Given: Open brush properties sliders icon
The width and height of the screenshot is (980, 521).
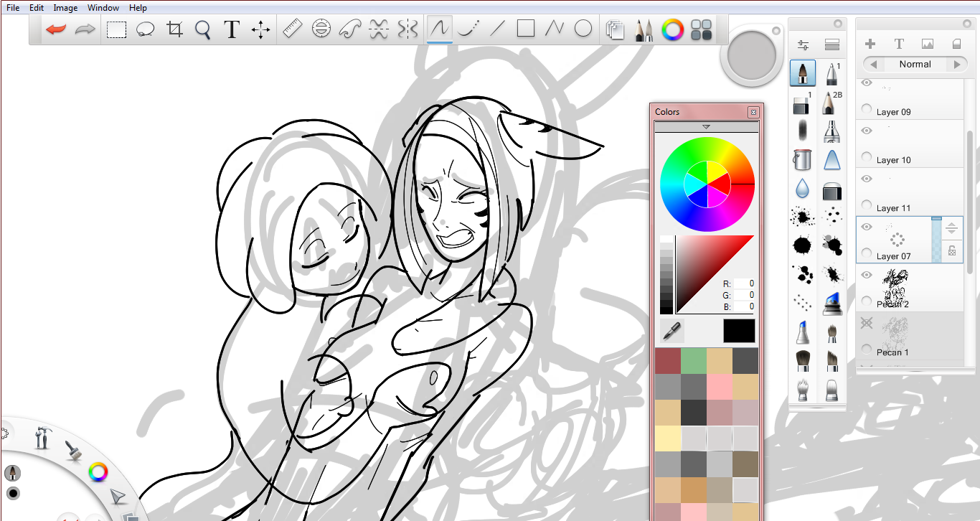Looking at the screenshot, I should [803, 46].
